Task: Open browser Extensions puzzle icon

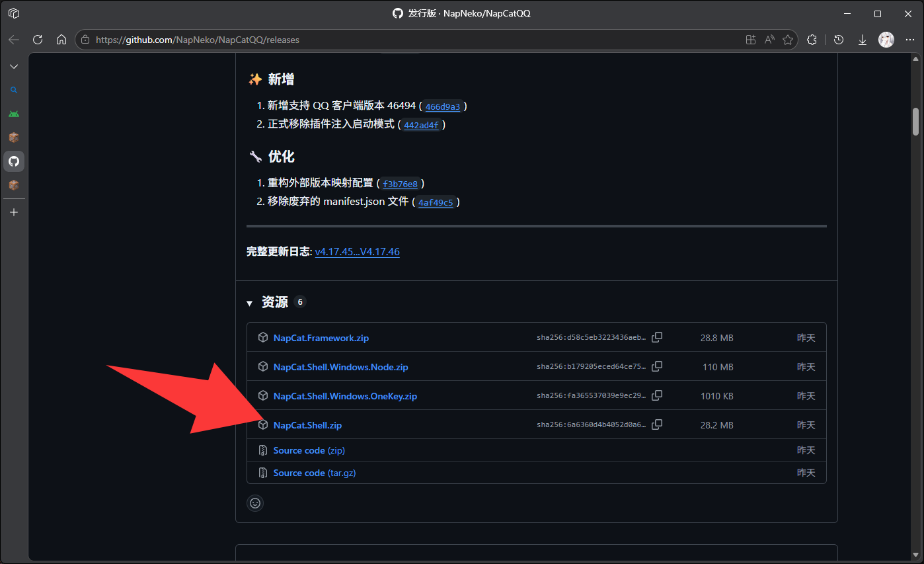Action: [812, 40]
